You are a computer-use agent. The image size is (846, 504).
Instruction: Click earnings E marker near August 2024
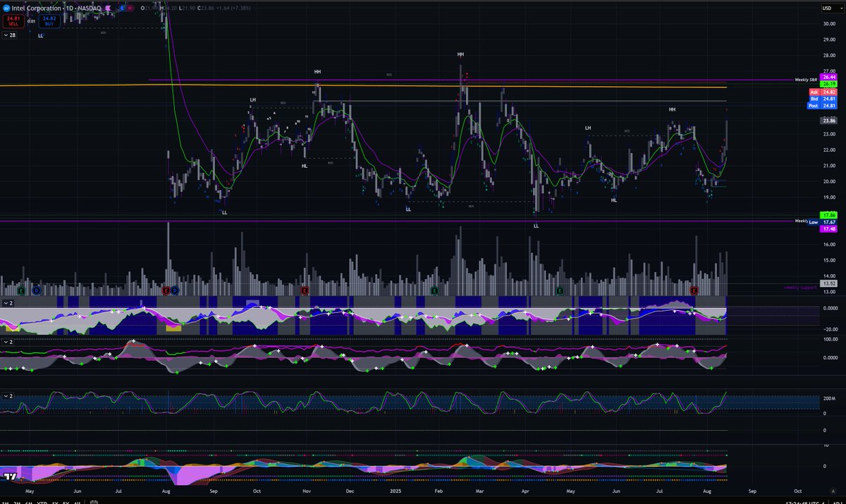(166, 290)
